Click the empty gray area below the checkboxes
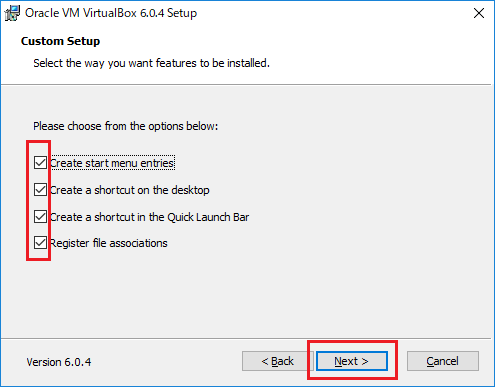This screenshot has width=495, height=387. pyautogui.click(x=247, y=297)
